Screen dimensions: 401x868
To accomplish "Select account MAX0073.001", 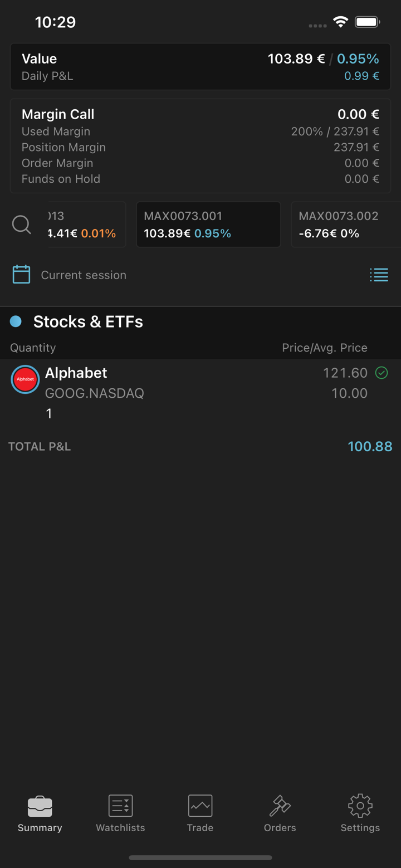I will coord(208,225).
